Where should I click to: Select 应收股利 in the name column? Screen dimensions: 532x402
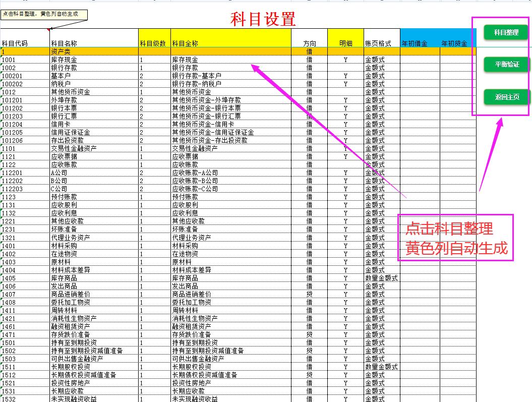tap(94, 205)
